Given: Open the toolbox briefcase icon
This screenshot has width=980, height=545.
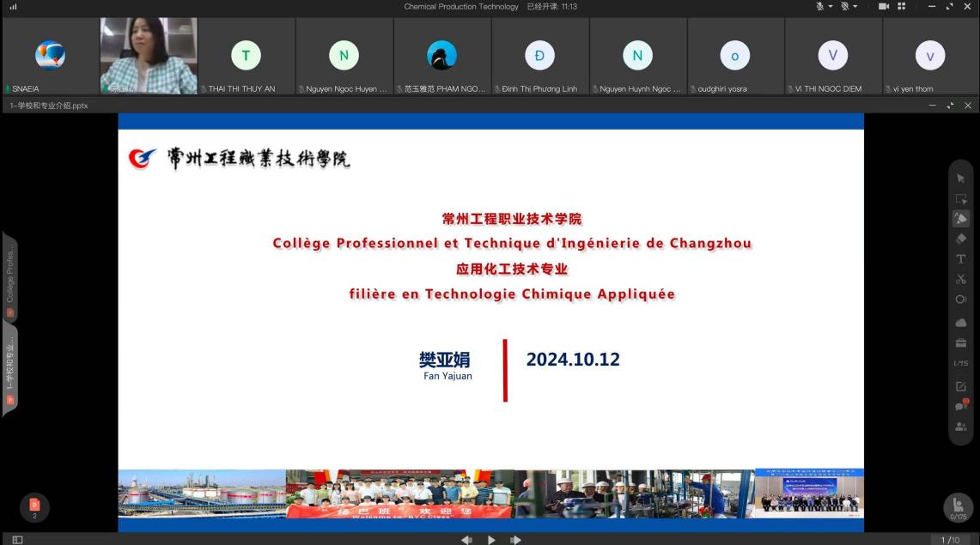Looking at the screenshot, I should pos(961,342).
